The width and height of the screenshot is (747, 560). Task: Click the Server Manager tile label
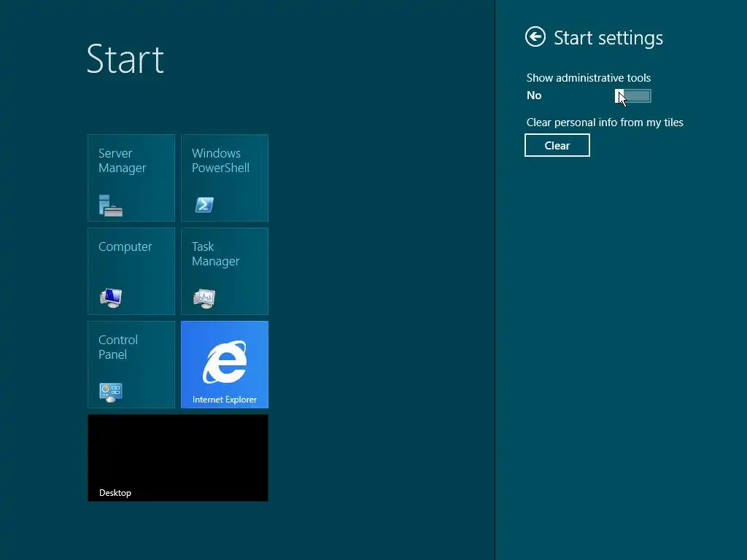[x=122, y=160]
